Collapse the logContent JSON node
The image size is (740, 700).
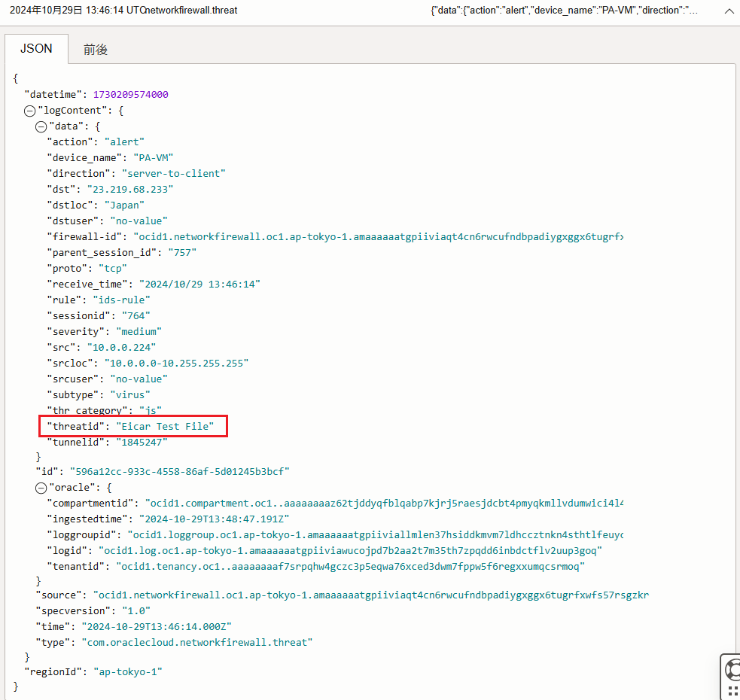tap(30, 111)
